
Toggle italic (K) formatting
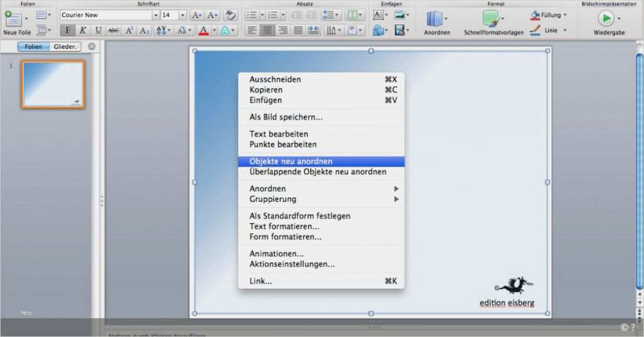[x=82, y=30]
